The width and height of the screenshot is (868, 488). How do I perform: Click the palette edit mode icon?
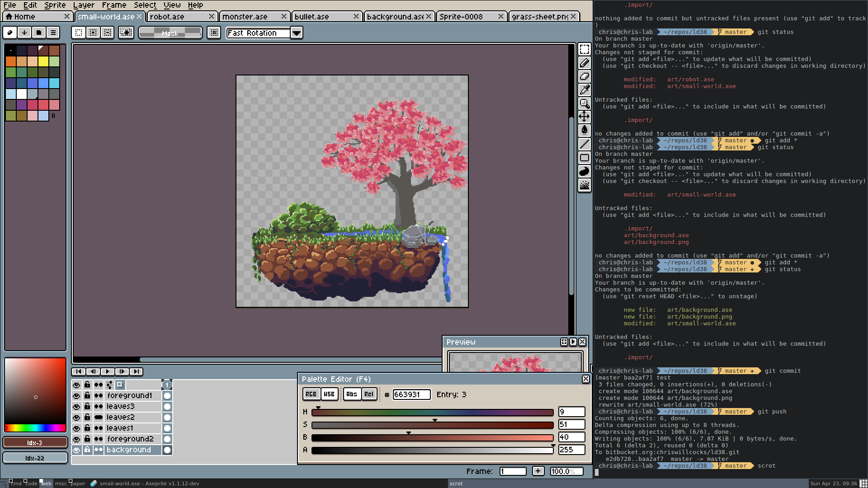(x=10, y=33)
